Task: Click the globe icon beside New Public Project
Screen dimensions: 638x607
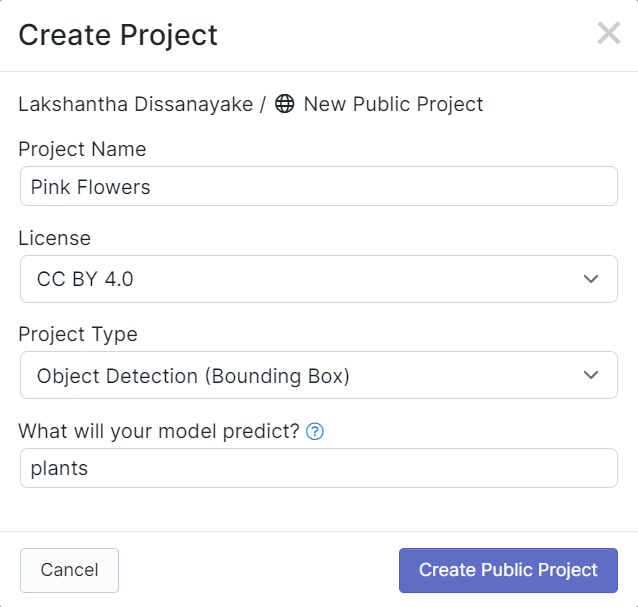Action: [284, 104]
